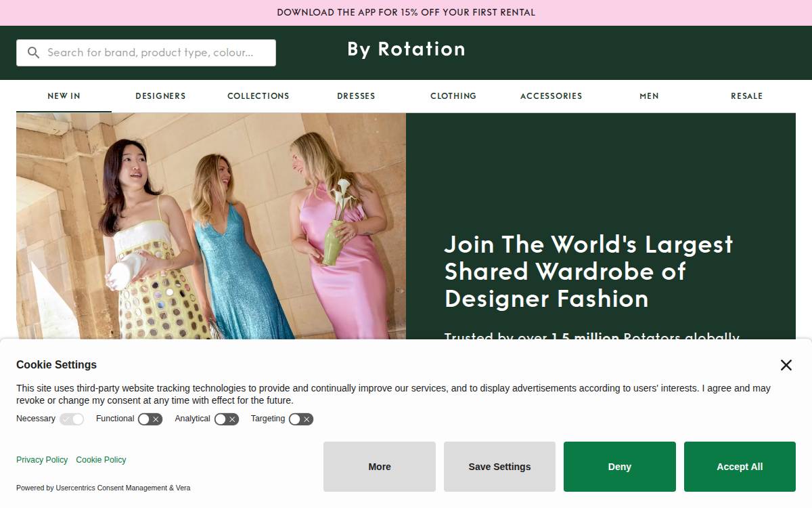Open the Resale menu
This screenshot has height=508, width=812.
pyautogui.click(x=746, y=96)
